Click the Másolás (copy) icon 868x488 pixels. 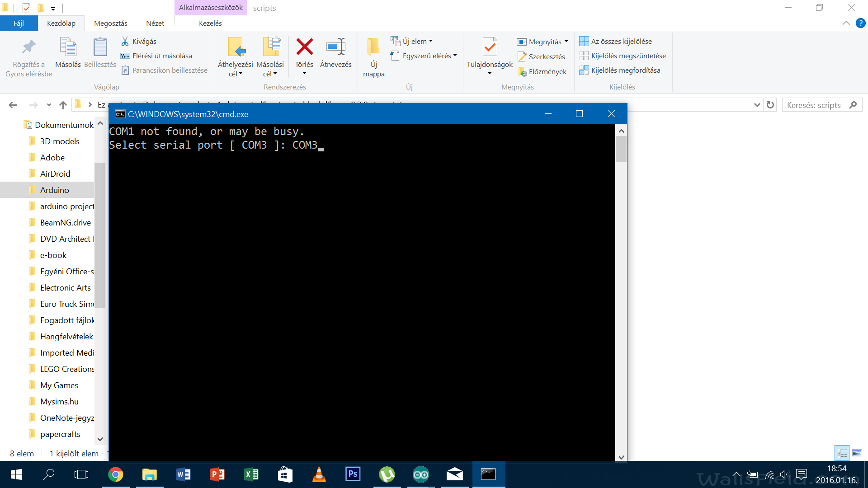pos(68,47)
